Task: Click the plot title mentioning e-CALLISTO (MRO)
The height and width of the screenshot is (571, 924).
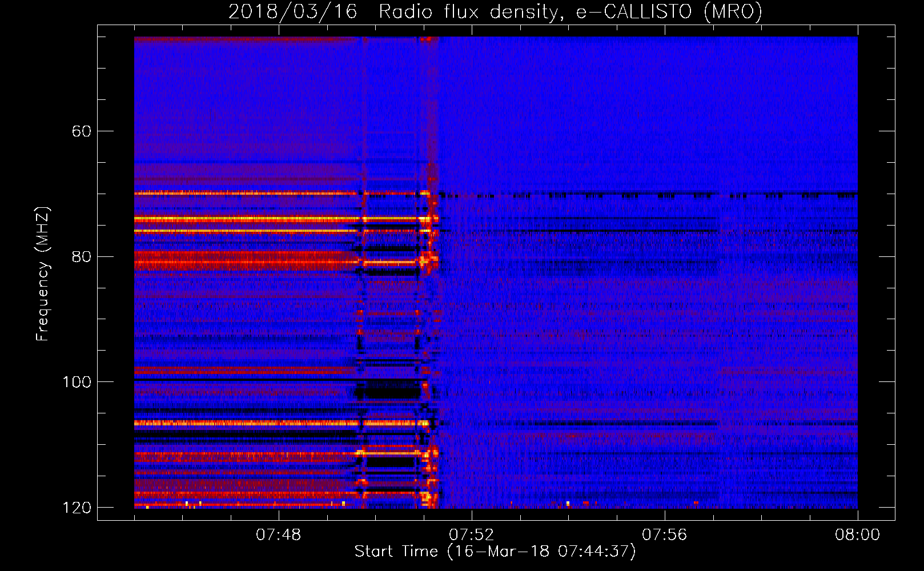Action: (x=495, y=11)
